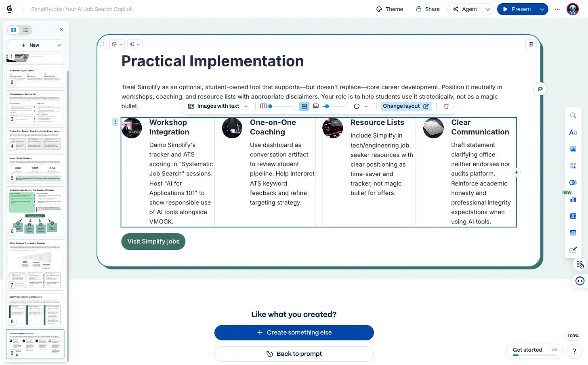Click the Clear Communication circular image

click(433, 128)
